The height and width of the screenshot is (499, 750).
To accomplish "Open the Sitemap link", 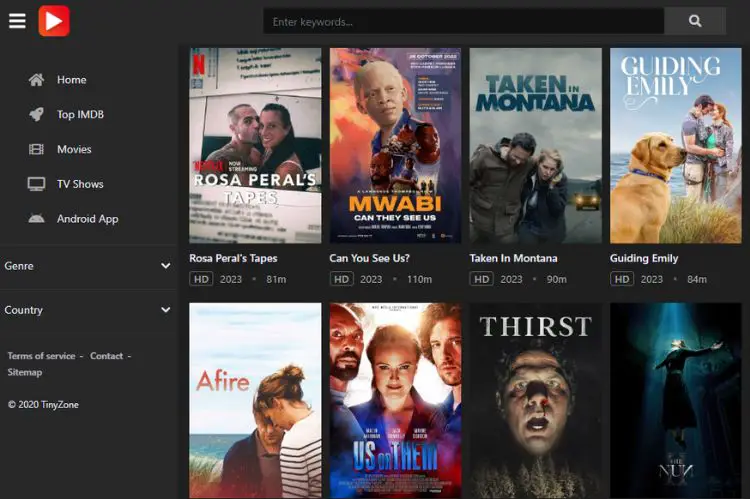I will 24,372.
